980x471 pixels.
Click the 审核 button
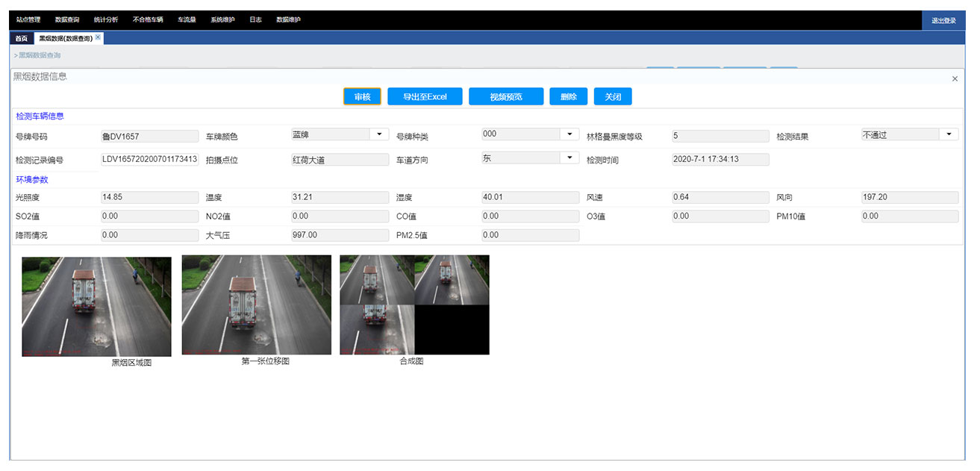tap(362, 97)
